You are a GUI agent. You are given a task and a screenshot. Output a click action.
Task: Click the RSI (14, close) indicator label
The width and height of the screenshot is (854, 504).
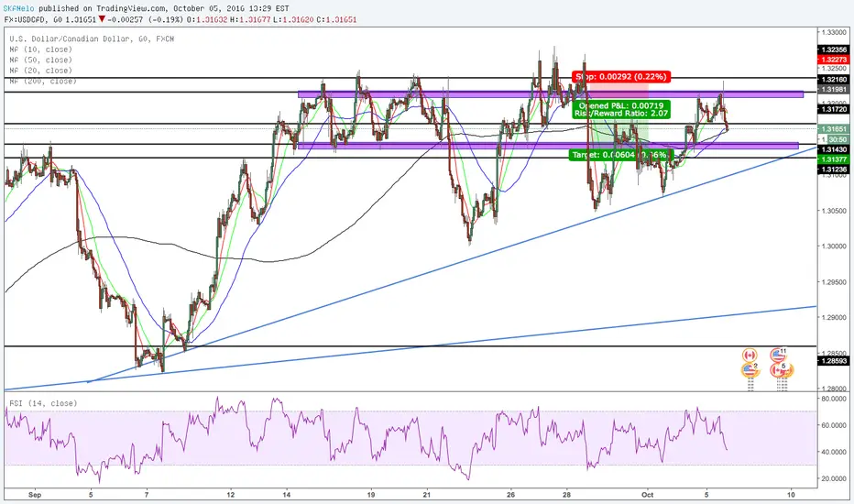[x=43, y=403]
